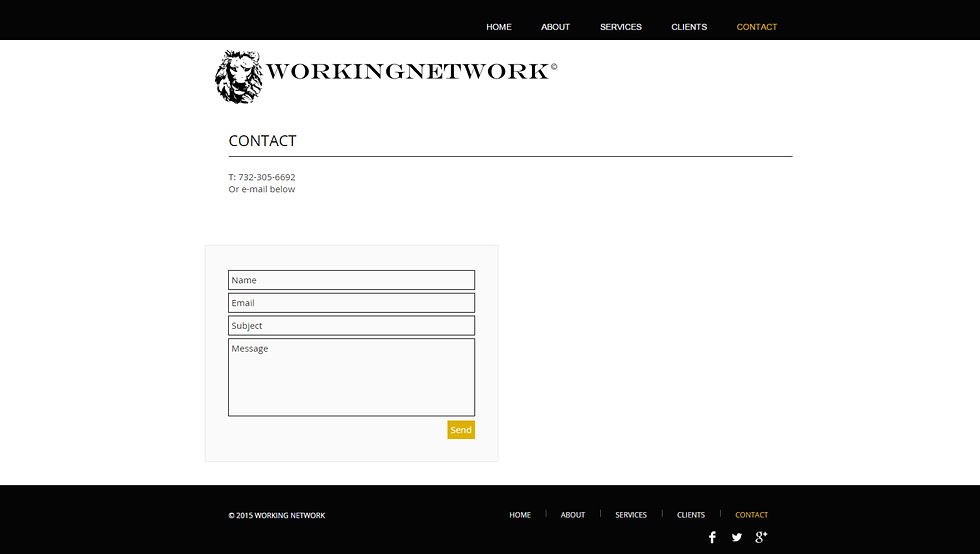Click '© 2015 WORKING NETWORK' footer text
The width and height of the screenshot is (980, 554).
[277, 515]
